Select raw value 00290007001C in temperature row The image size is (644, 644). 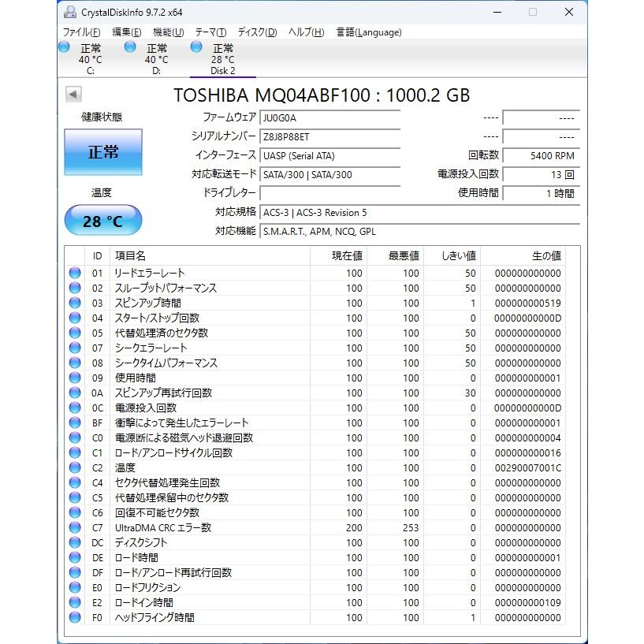(x=528, y=467)
